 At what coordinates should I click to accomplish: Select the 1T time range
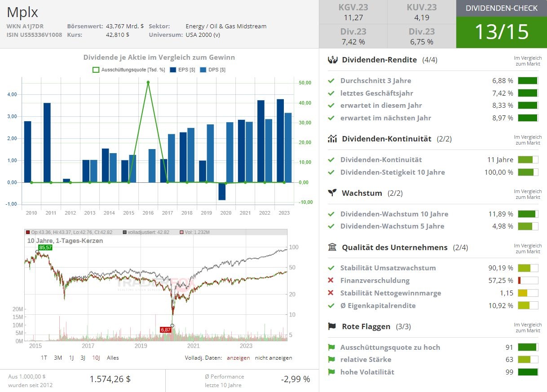coord(44,358)
